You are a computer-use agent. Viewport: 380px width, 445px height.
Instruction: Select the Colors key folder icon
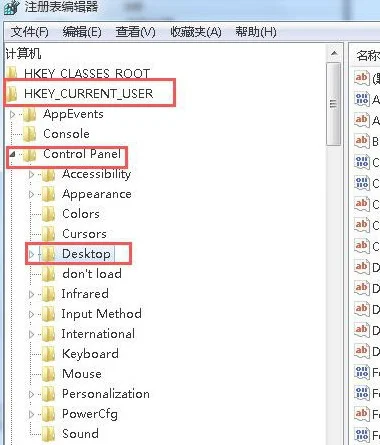(x=48, y=214)
